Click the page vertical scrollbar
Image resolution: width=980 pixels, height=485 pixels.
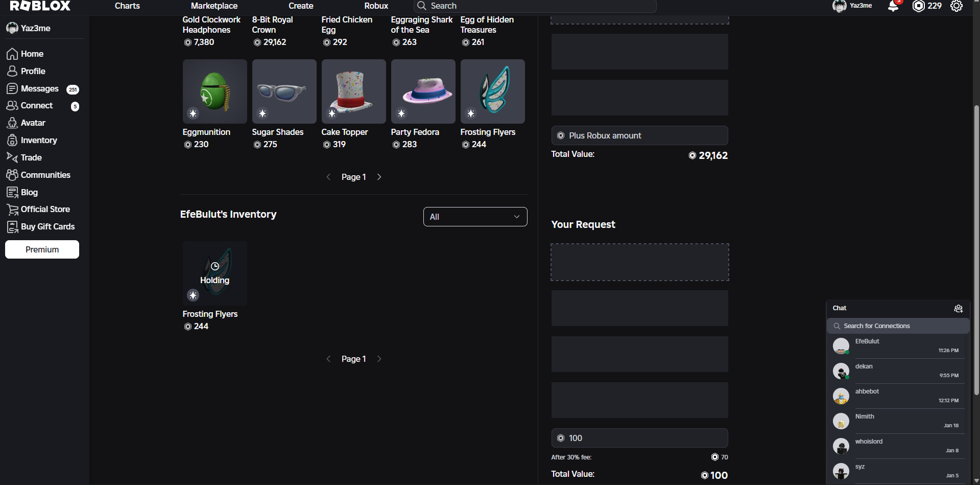(976, 250)
